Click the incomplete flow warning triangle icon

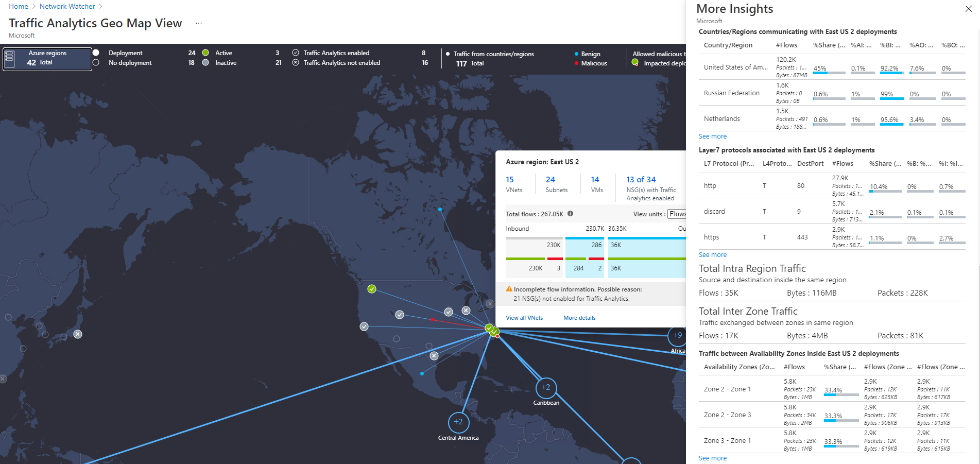[509, 289]
